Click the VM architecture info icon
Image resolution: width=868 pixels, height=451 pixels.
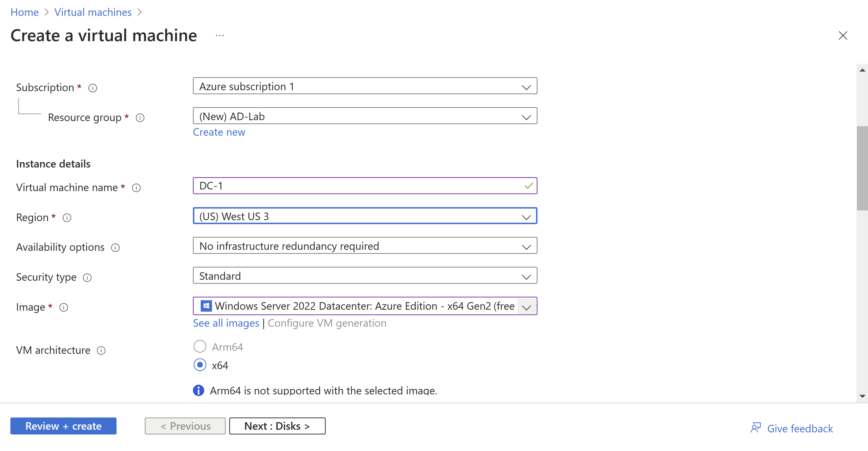(x=101, y=351)
